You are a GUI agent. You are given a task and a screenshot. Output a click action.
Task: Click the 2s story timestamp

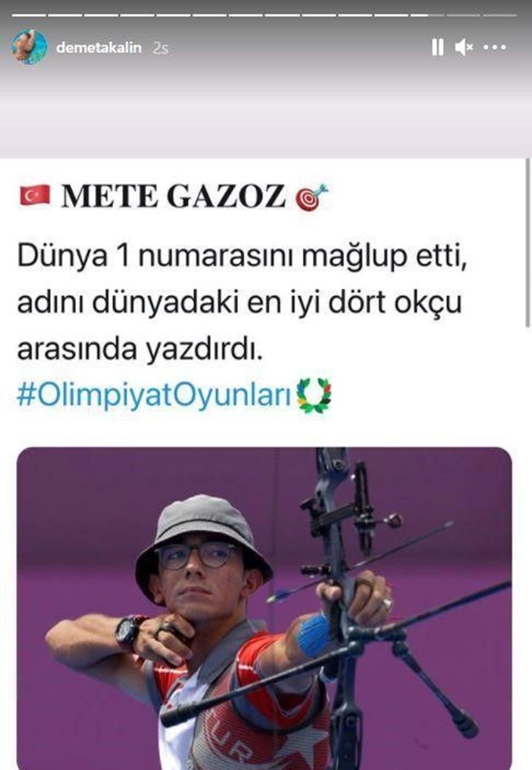(160, 48)
